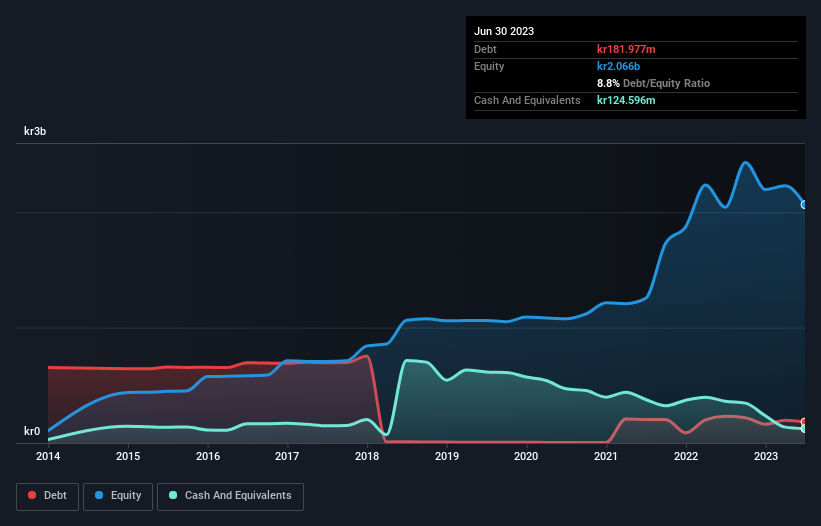Click the 8.8% Debt/Equity Ratio text
The image size is (821, 526).
point(653,83)
